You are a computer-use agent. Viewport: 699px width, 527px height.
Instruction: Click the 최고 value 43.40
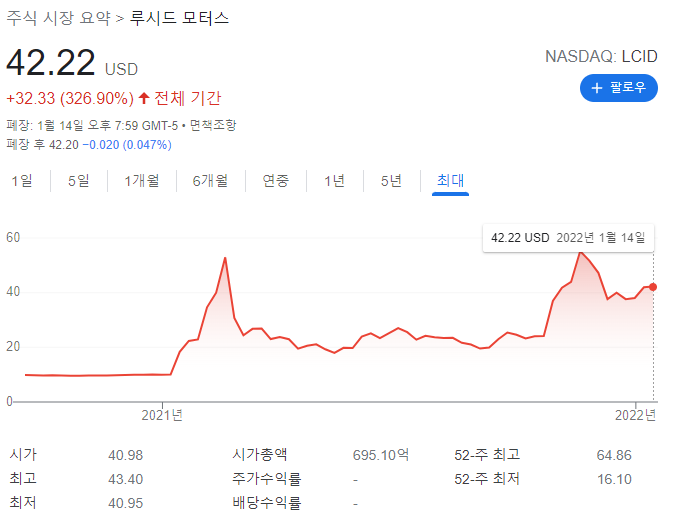(126, 479)
